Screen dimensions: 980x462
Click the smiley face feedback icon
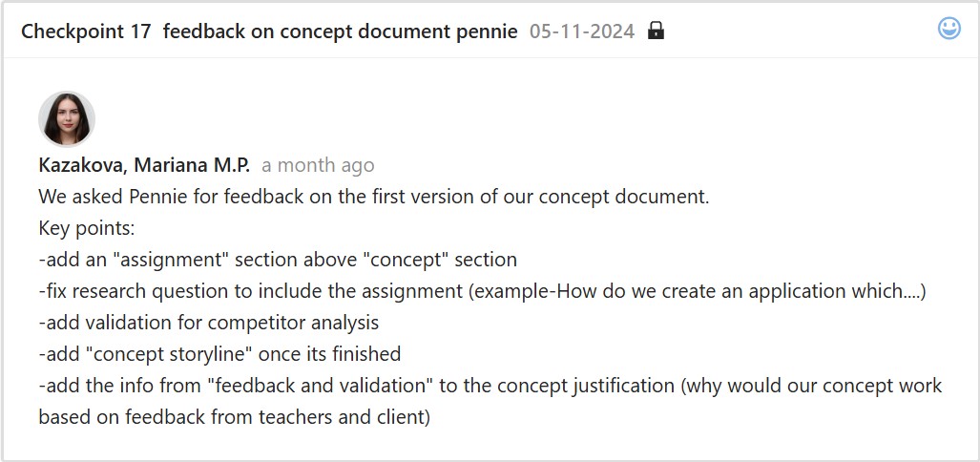pos(949,29)
